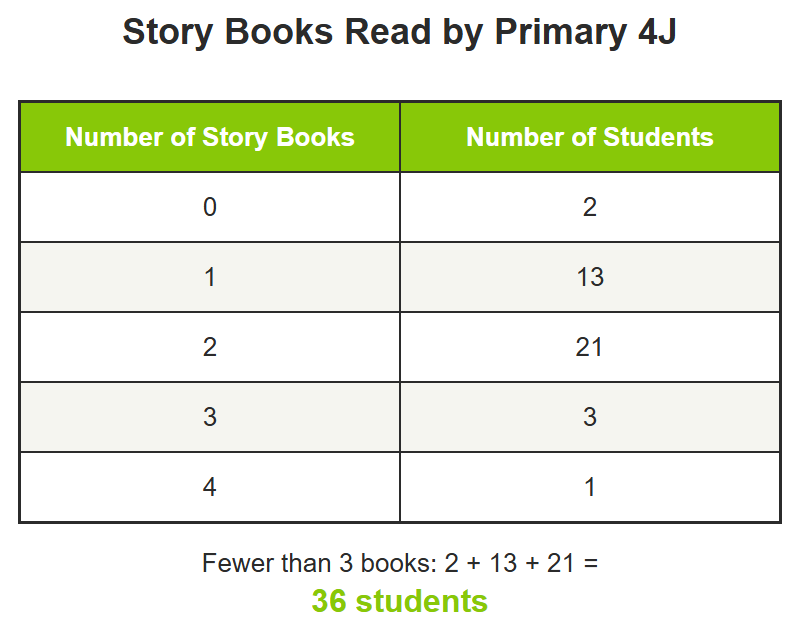
Task: Click the students cell showing 21
Action: point(590,347)
